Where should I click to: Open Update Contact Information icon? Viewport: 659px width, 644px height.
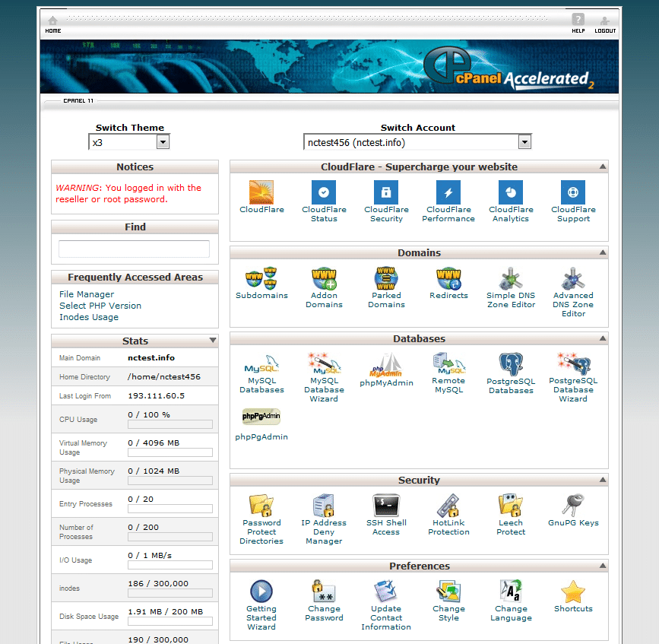point(386,592)
